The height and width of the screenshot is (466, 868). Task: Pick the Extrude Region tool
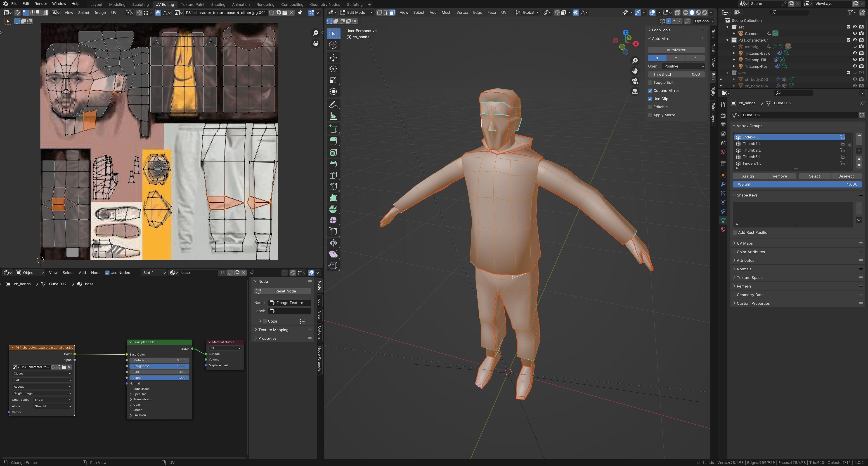click(333, 141)
